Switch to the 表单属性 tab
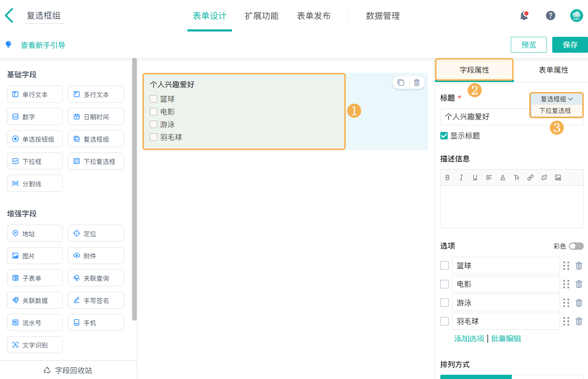 click(553, 70)
